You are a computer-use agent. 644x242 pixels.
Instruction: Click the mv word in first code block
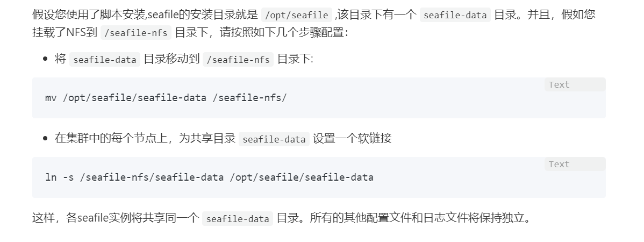51,98
